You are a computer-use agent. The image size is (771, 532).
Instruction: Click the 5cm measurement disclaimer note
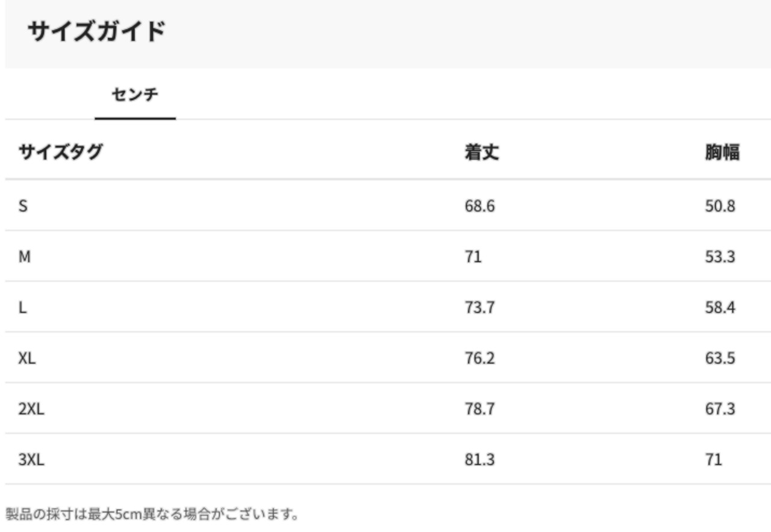(x=152, y=515)
